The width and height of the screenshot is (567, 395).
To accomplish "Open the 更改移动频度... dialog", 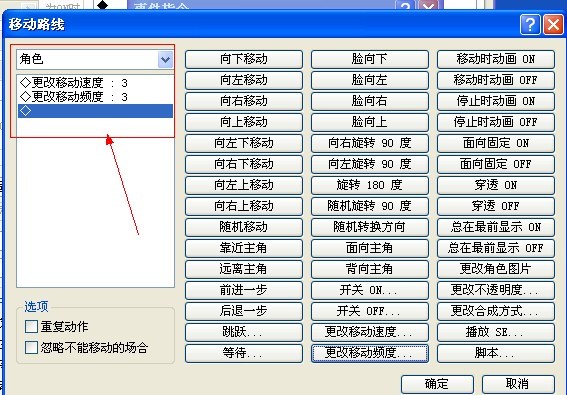I will point(370,353).
